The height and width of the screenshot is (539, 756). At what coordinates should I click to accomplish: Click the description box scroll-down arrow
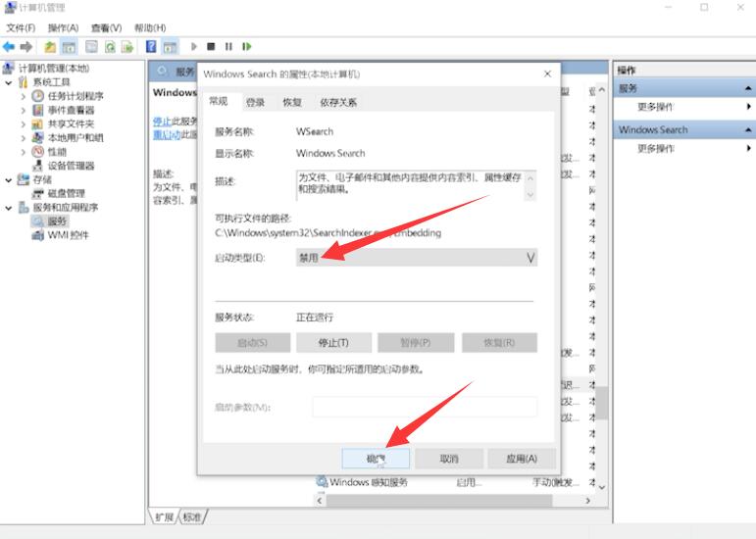[x=530, y=194]
